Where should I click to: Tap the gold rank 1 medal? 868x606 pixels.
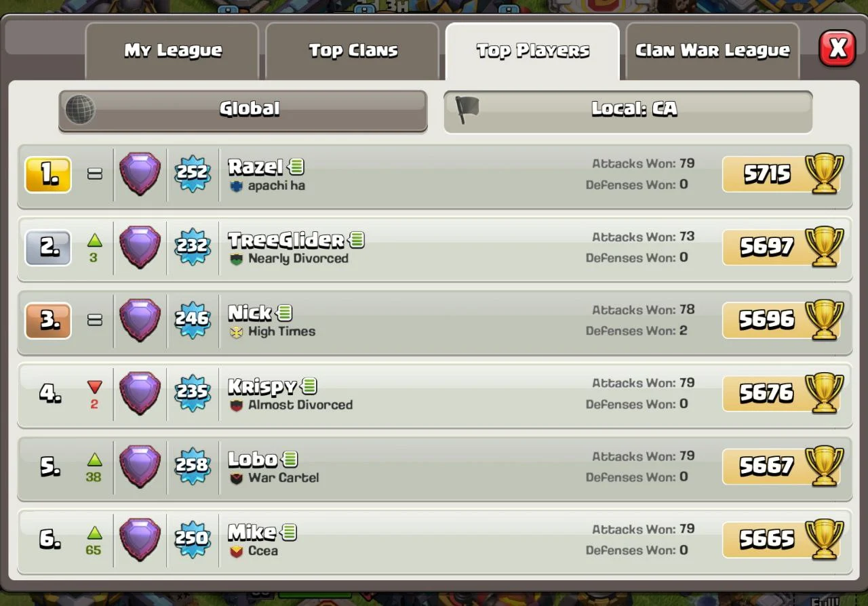pos(48,175)
